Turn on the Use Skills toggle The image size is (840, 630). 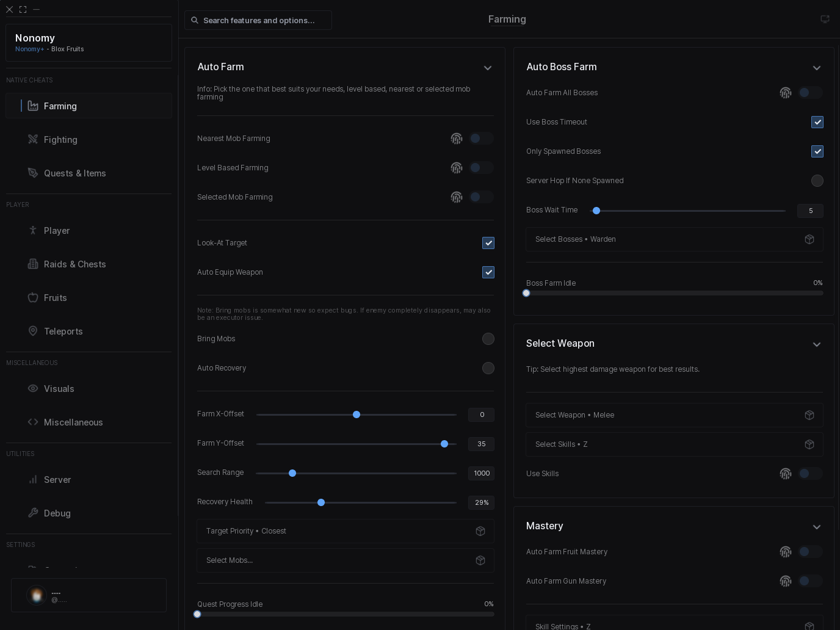[x=811, y=474]
